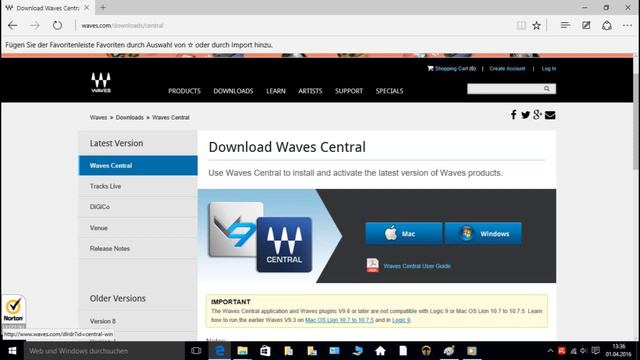Open the Windows Start button
The image size is (640, 360).
[x=12, y=351]
